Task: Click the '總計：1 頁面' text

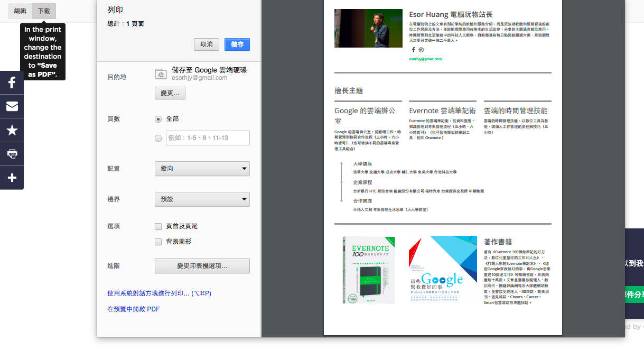Action: coord(126,24)
